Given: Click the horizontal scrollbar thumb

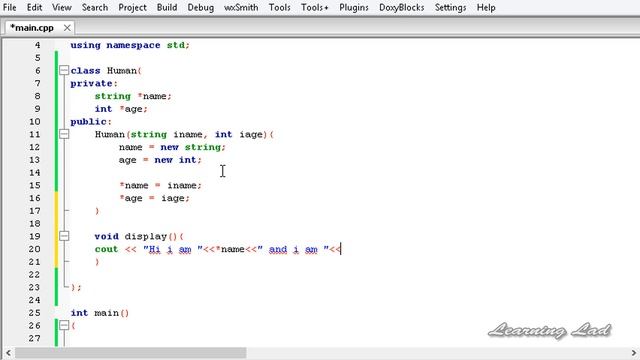Looking at the screenshot, I should coord(131,352).
